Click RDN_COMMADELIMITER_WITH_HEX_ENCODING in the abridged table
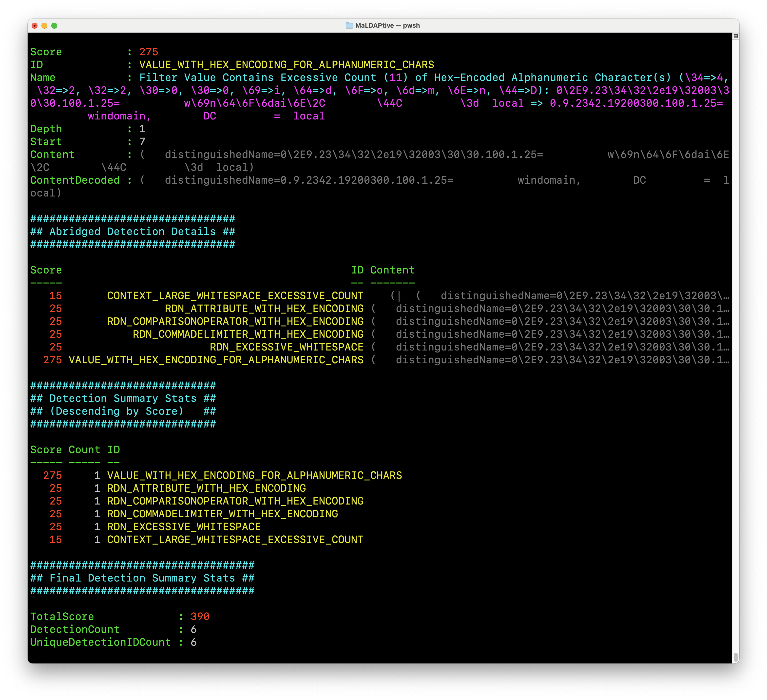The width and height of the screenshot is (767, 700). pos(248,334)
